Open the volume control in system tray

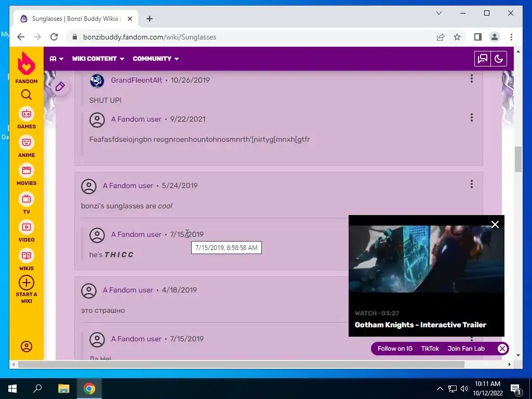464,389
